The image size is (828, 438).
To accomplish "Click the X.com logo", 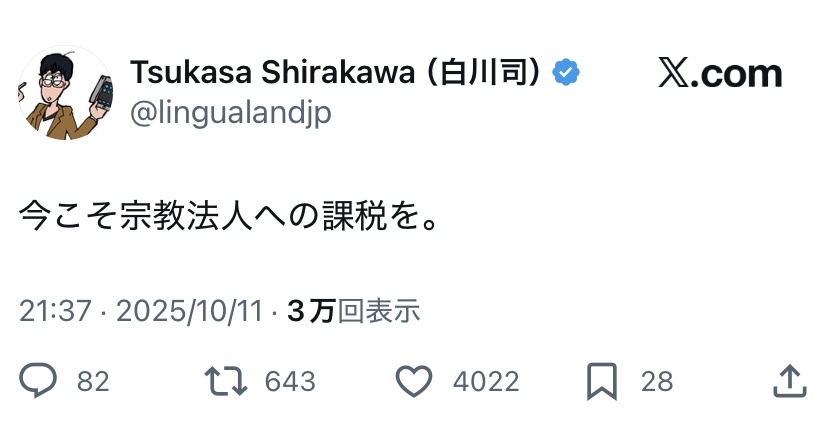I will pyautogui.click(x=720, y=73).
